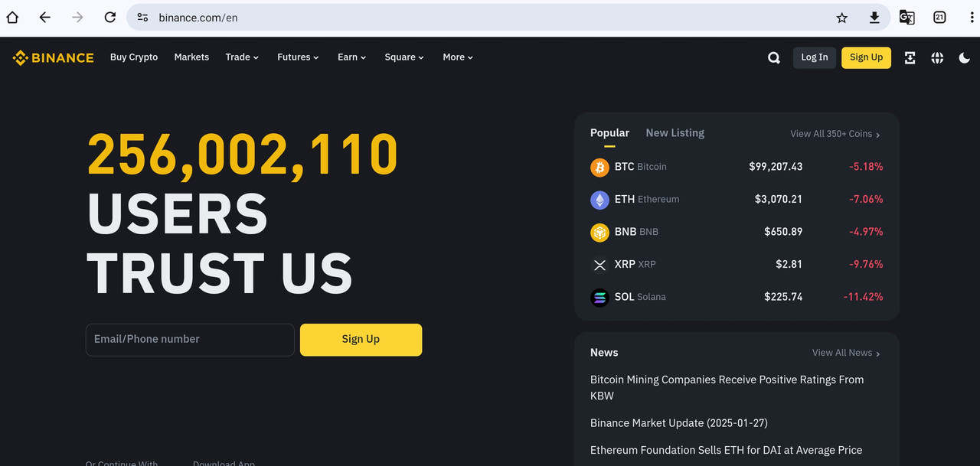The image size is (980, 466).
Task: Expand the Earn dropdown menu
Action: tap(352, 57)
